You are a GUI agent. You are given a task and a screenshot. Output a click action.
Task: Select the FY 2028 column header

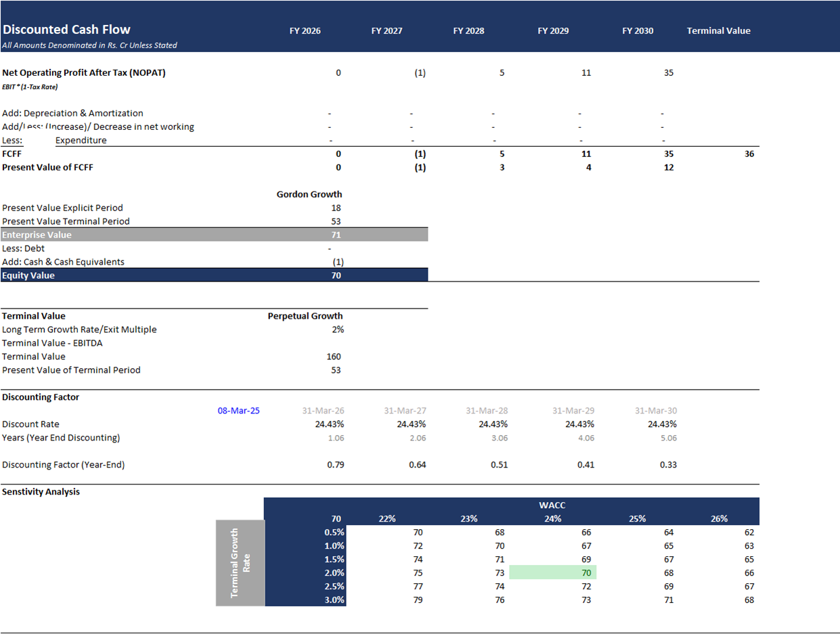point(468,31)
